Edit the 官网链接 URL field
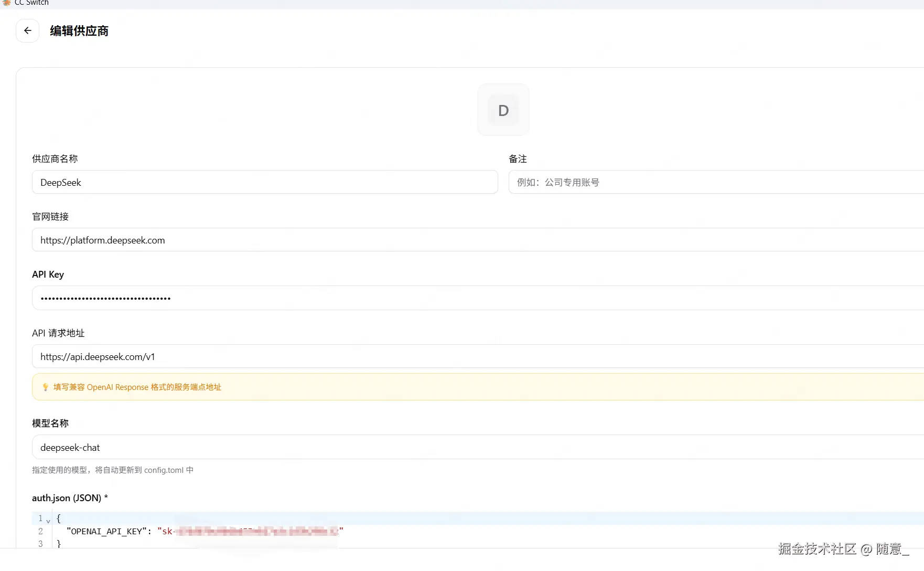Viewport: 924px width, 571px height. pyautogui.click(x=478, y=240)
